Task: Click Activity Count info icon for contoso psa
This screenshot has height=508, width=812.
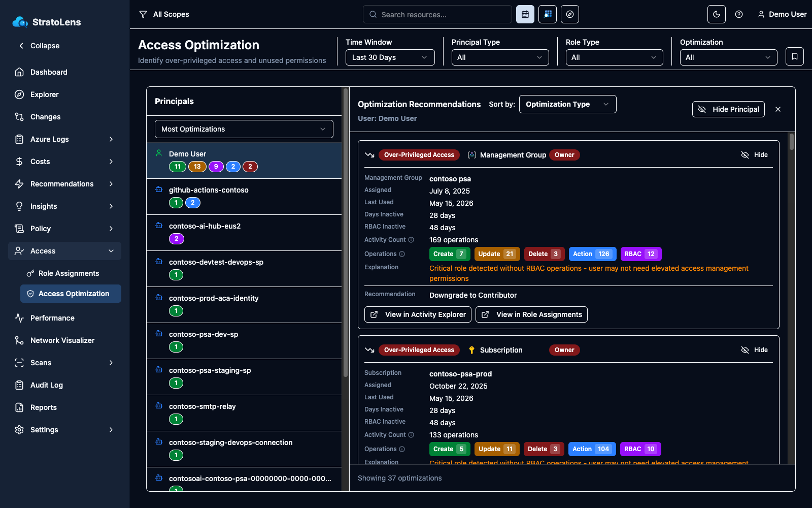Action: click(x=411, y=240)
